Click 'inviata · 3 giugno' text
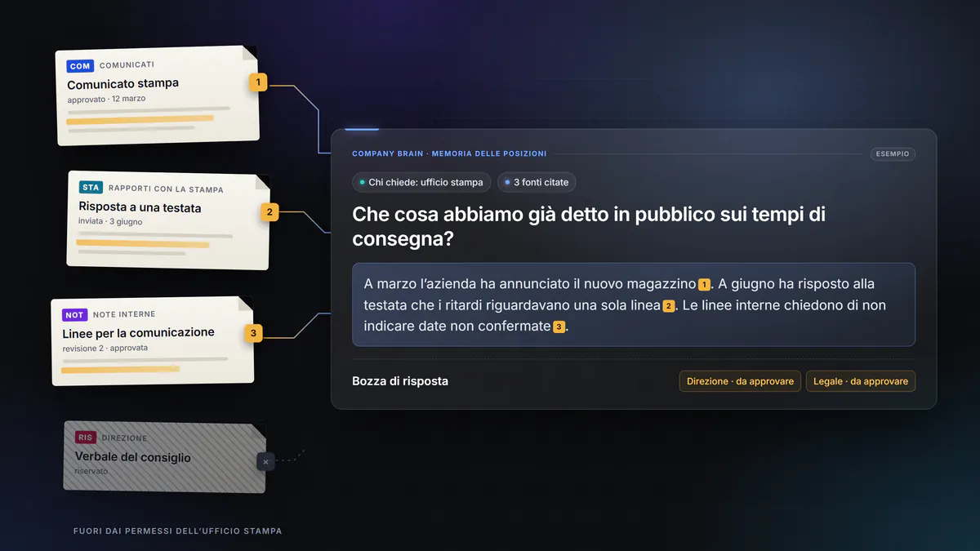This screenshot has width=980, height=551. coord(110,221)
